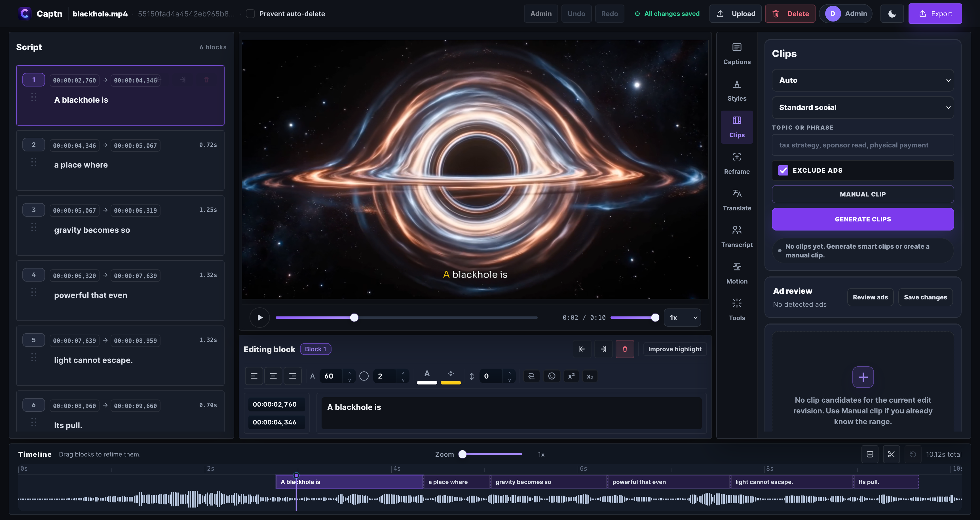
Task: Tick the Prevent auto-delete checkbox
Action: [x=250, y=14]
